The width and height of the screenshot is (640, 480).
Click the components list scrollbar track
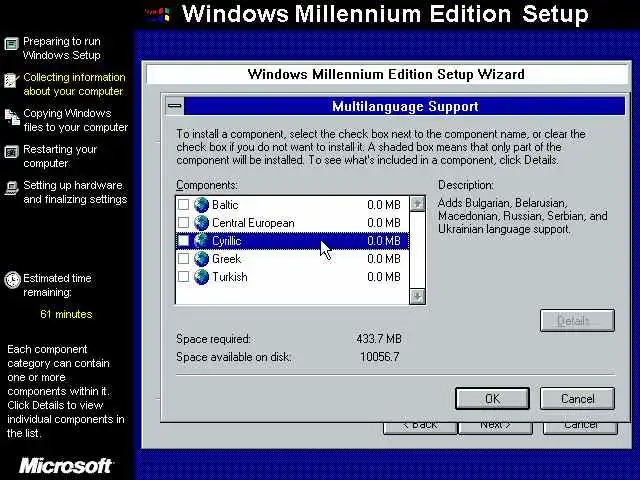417,250
